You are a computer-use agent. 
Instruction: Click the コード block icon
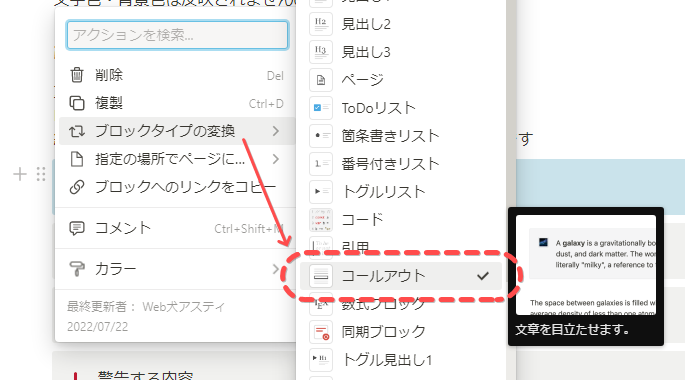tap(321, 219)
